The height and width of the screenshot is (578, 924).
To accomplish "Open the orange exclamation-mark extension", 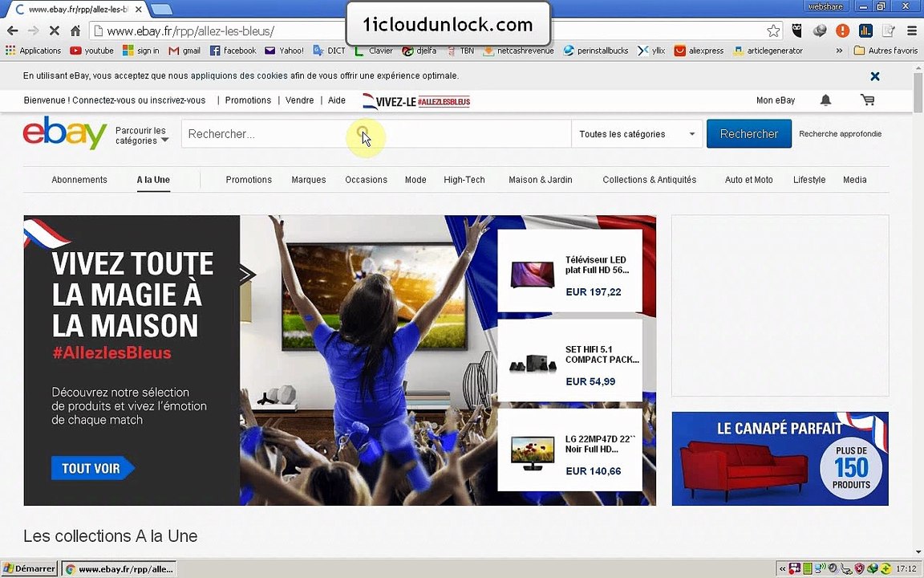I will click(843, 31).
